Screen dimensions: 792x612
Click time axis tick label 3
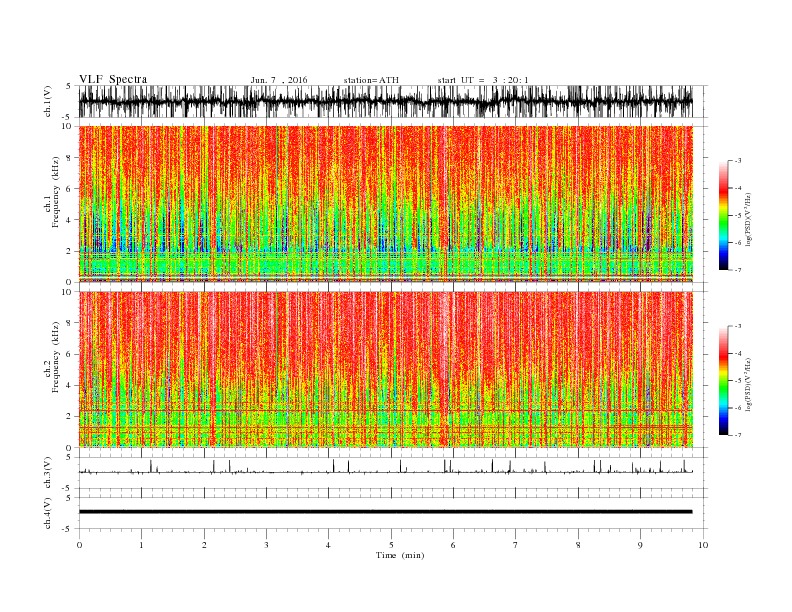click(266, 545)
